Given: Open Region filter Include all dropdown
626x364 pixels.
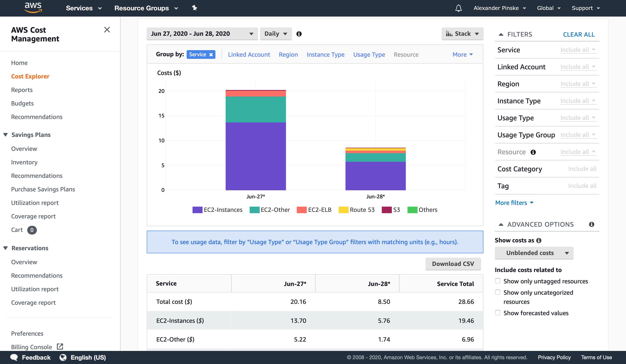Looking at the screenshot, I should [x=578, y=84].
